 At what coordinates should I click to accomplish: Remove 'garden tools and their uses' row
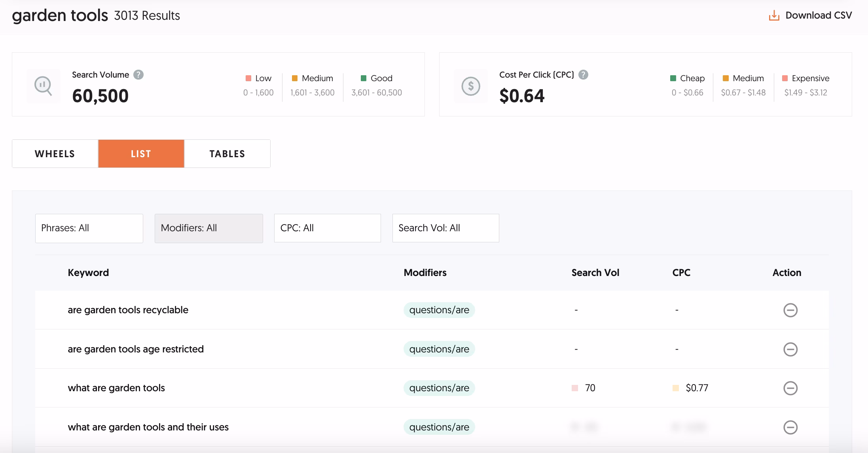click(790, 427)
